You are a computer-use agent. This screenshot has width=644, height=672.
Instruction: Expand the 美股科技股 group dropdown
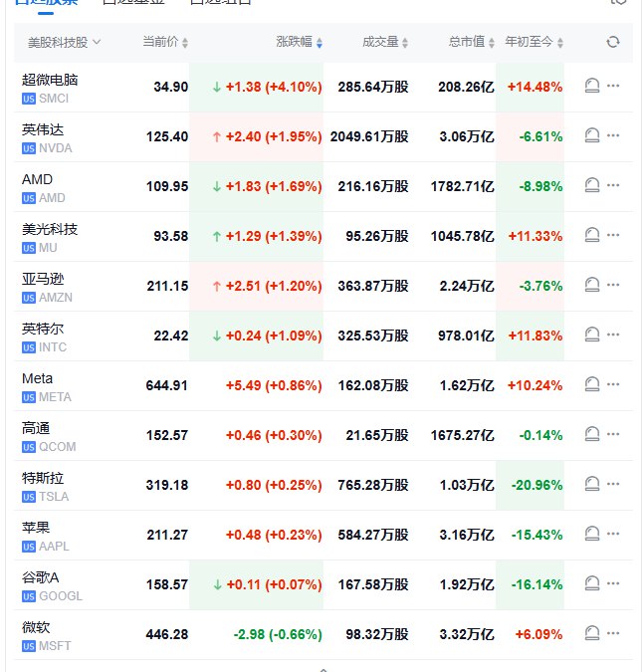[x=64, y=42]
